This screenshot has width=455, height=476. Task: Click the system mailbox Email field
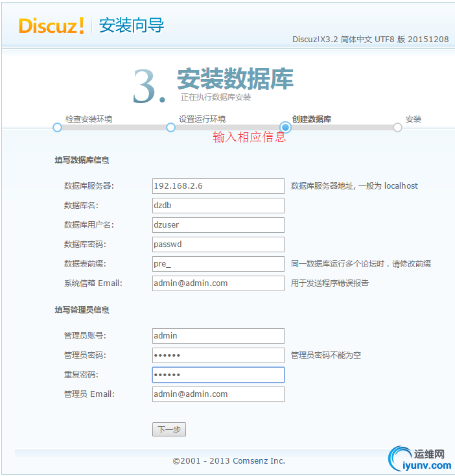218,283
